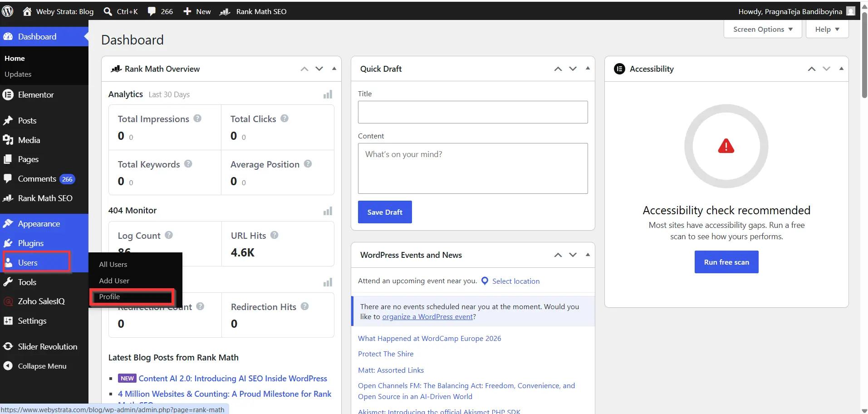Select Profile in Users submenu

[x=109, y=296]
